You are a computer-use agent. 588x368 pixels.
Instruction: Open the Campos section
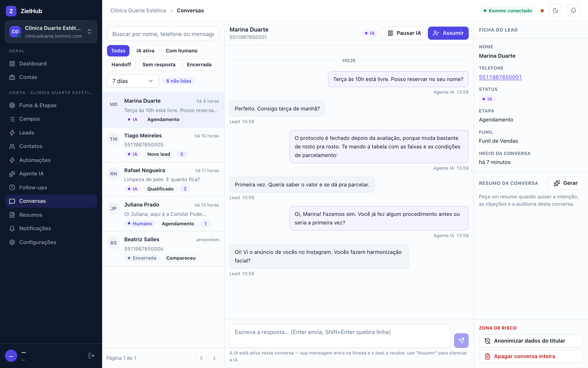click(51, 119)
